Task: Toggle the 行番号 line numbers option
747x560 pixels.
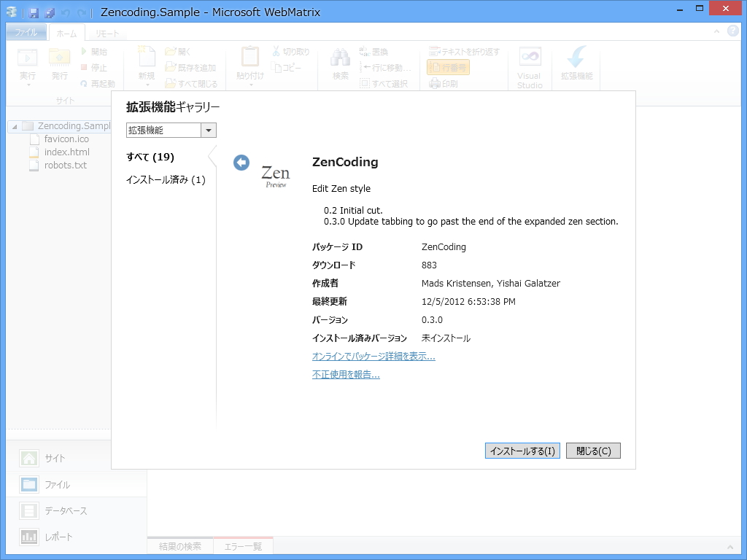Action: click(448, 66)
